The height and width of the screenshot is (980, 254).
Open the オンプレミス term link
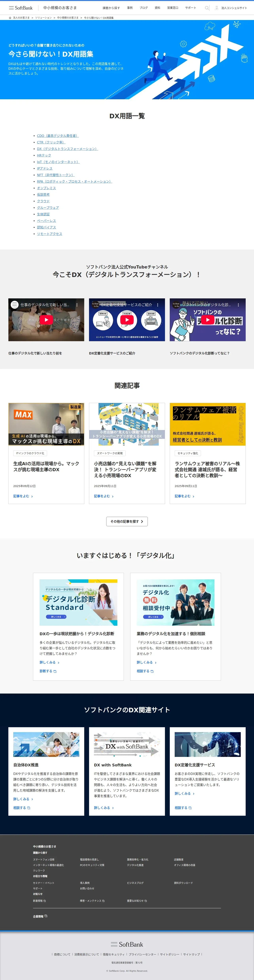[46, 188]
